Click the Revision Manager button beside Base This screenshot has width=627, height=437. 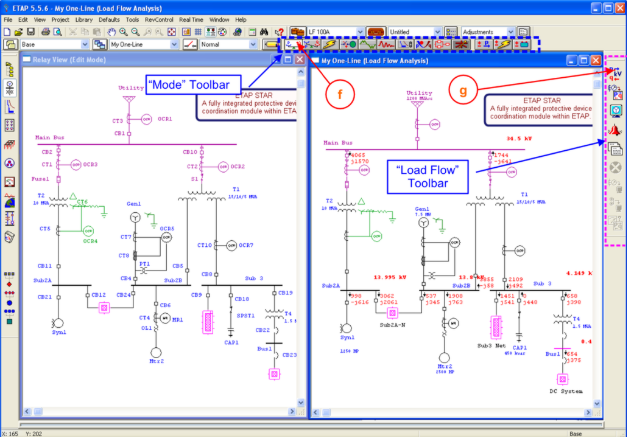pos(10,44)
